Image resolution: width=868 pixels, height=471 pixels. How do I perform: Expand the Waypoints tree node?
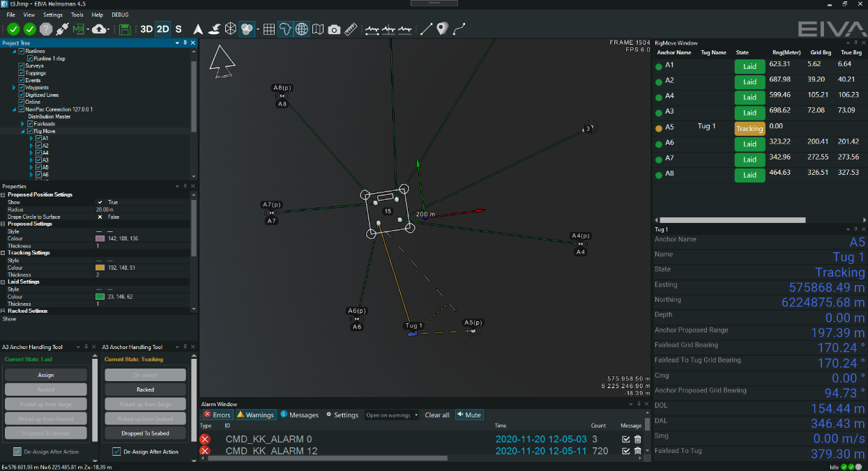(x=14, y=88)
